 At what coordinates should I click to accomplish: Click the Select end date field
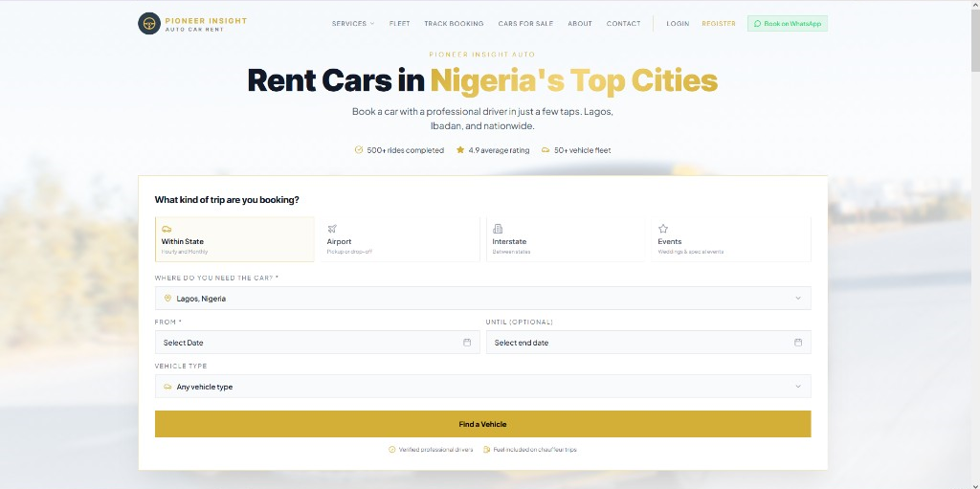(x=649, y=342)
